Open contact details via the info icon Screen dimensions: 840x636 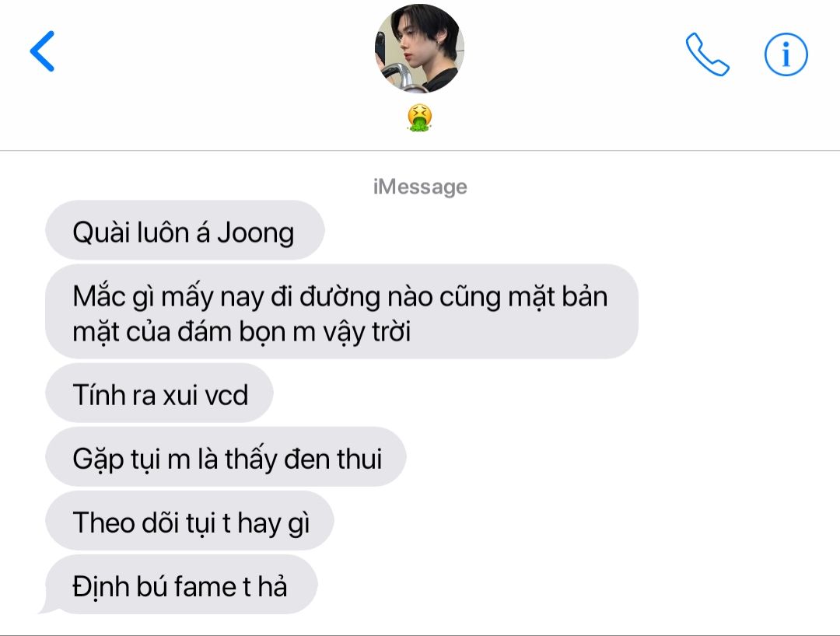tap(786, 54)
